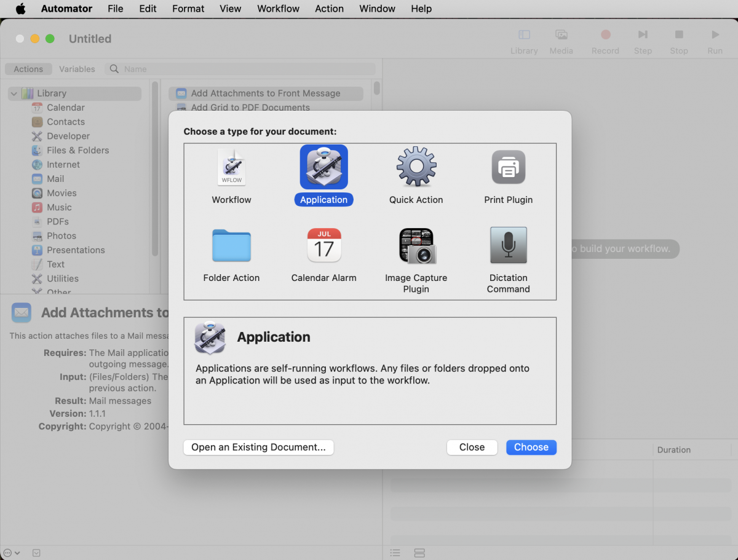
Task: Select the Folder Action icon
Action: pos(231,245)
